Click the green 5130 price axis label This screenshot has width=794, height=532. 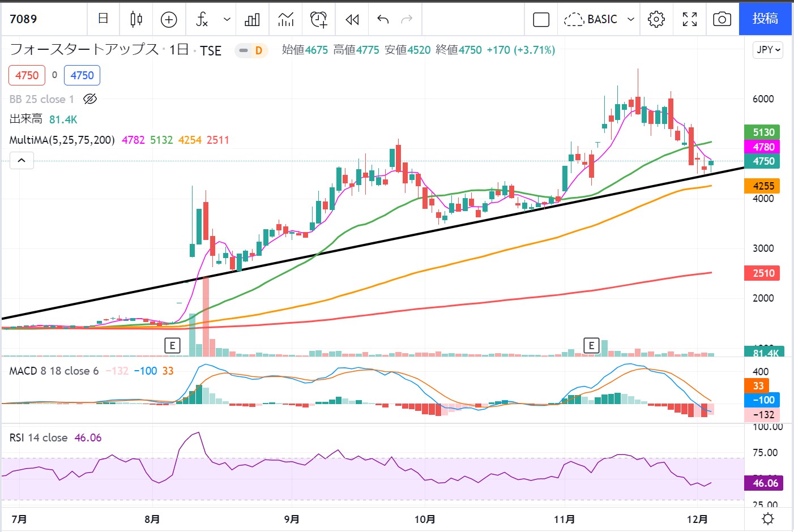[763, 132]
